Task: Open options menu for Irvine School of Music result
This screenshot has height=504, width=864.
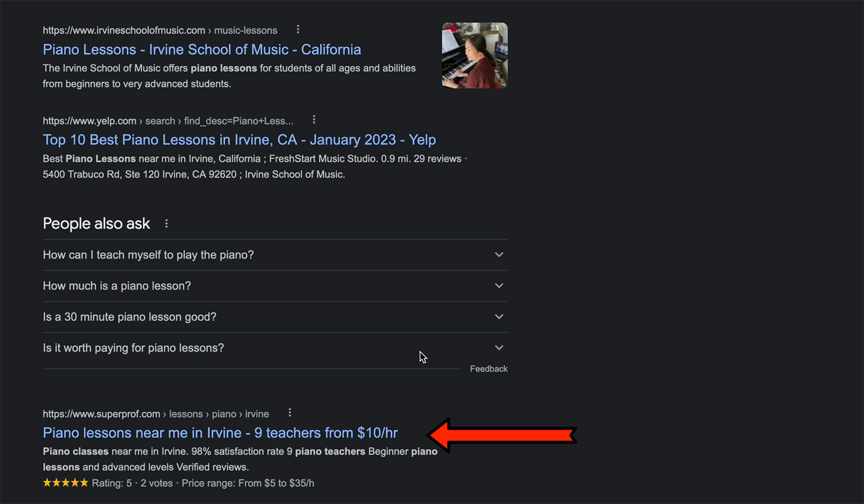Action: [x=298, y=30]
